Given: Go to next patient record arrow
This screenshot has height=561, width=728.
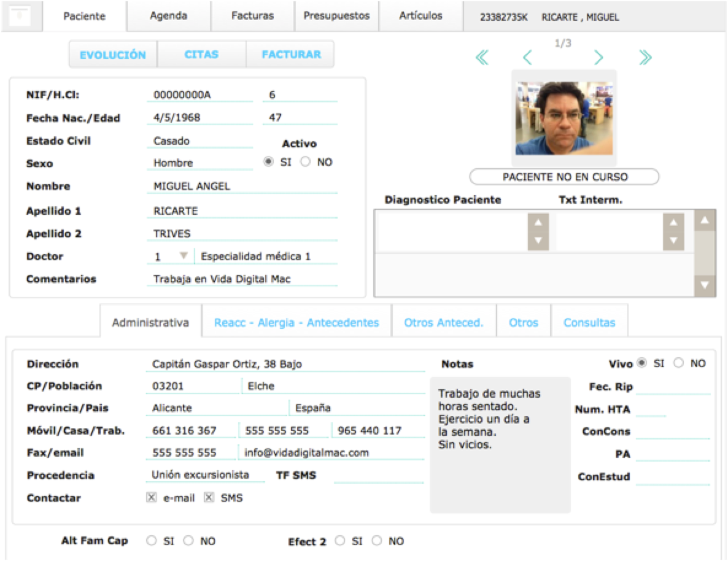Looking at the screenshot, I should 598,58.
